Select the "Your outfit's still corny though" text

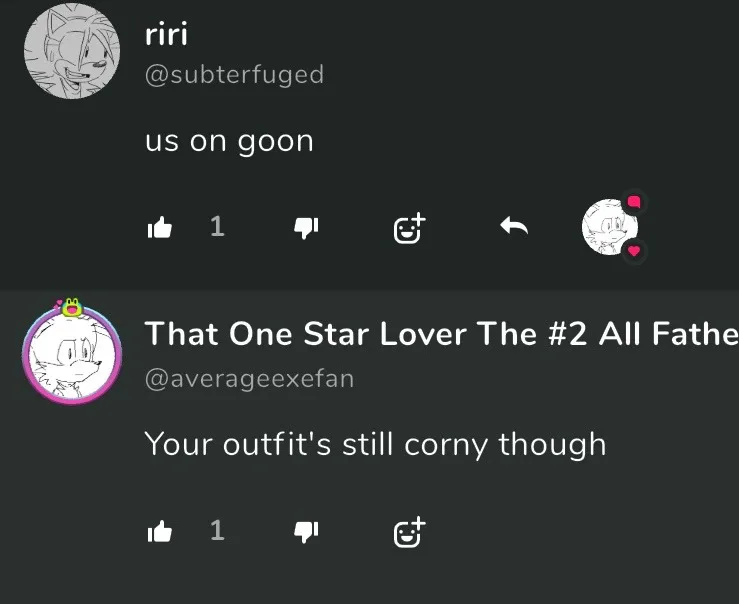coord(375,444)
